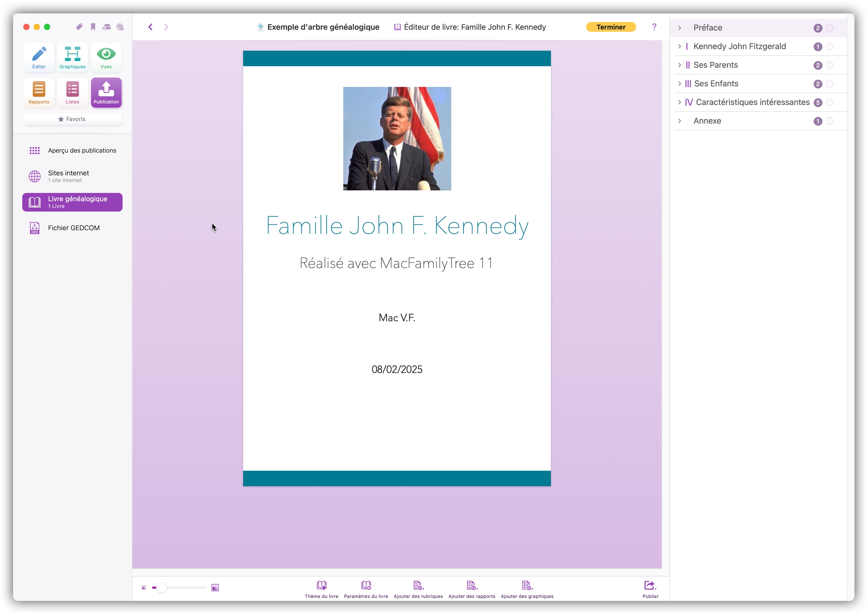Click the bookmark icon in title bar

coord(93,27)
